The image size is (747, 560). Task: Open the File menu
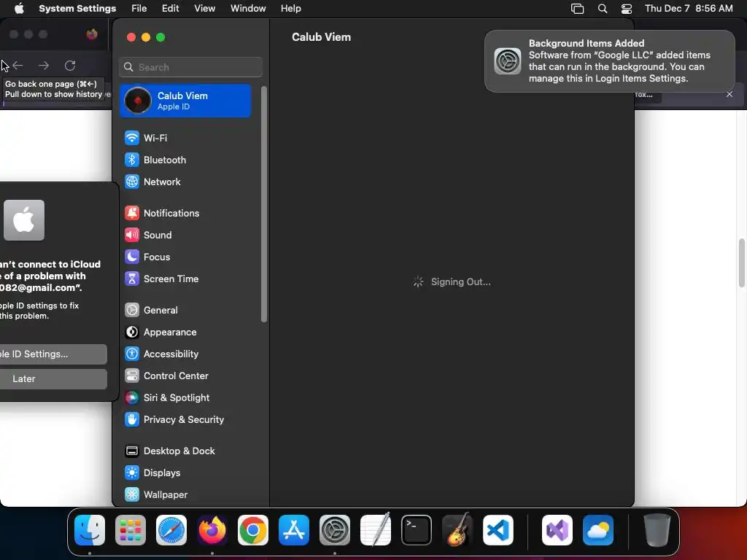click(x=139, y=9)
